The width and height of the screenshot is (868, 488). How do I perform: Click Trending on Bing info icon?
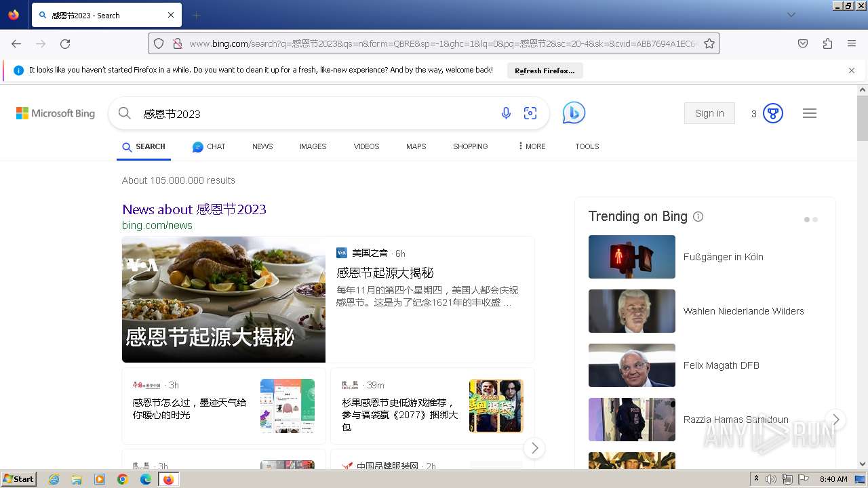[x=698, y=217]
